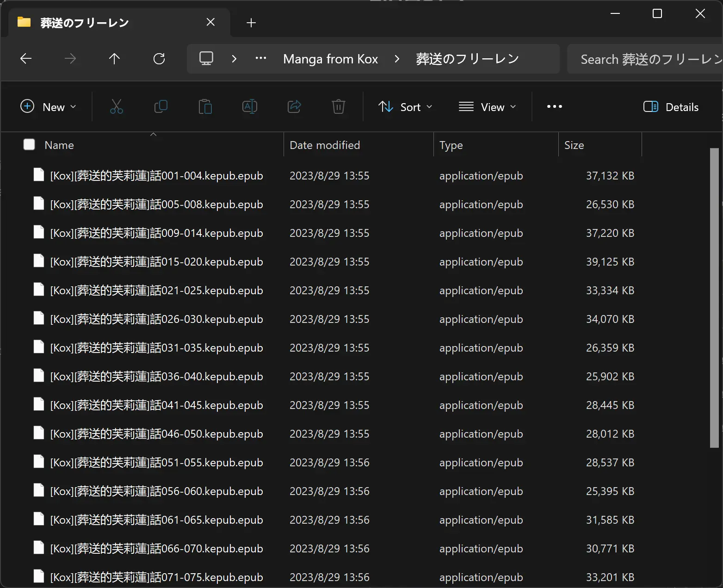Click the Manga from Kox breadcrumb
The width and height of the screenshot is (723, 588).
(330, 59)
